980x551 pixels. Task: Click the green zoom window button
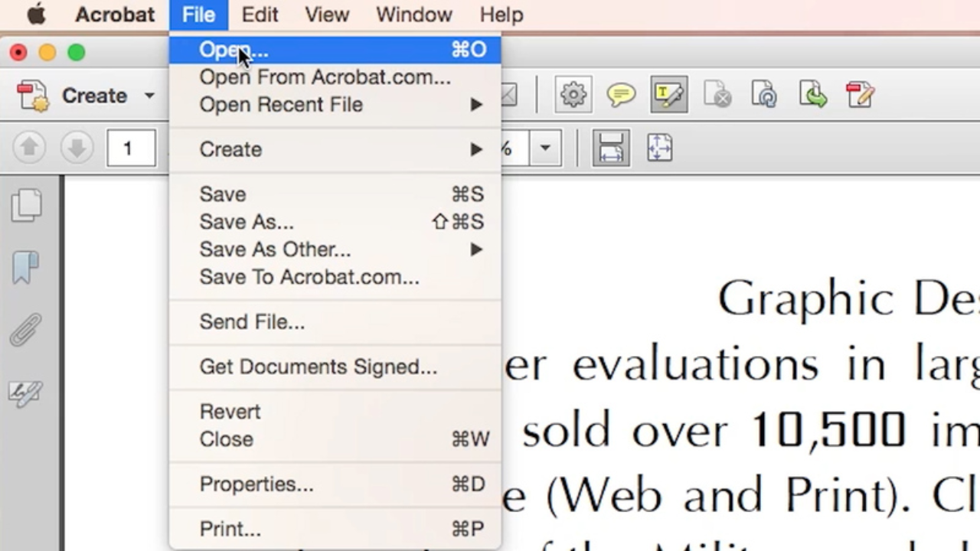76,52
